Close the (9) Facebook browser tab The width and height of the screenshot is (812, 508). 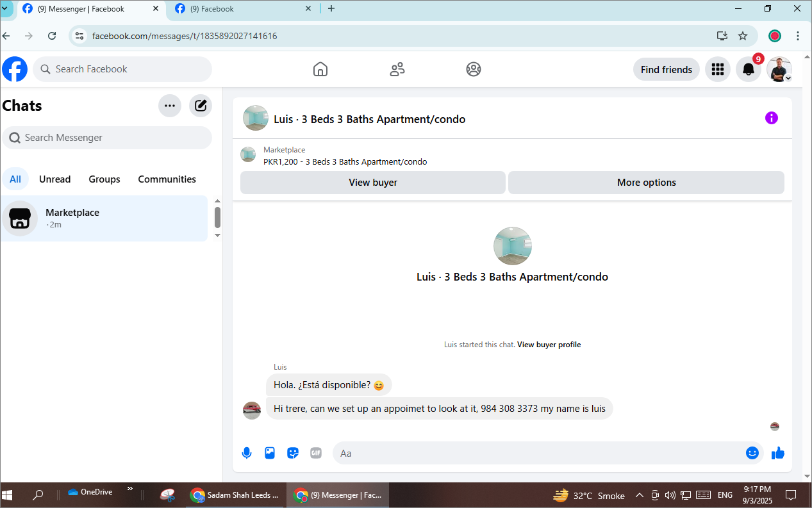(308, 9)
